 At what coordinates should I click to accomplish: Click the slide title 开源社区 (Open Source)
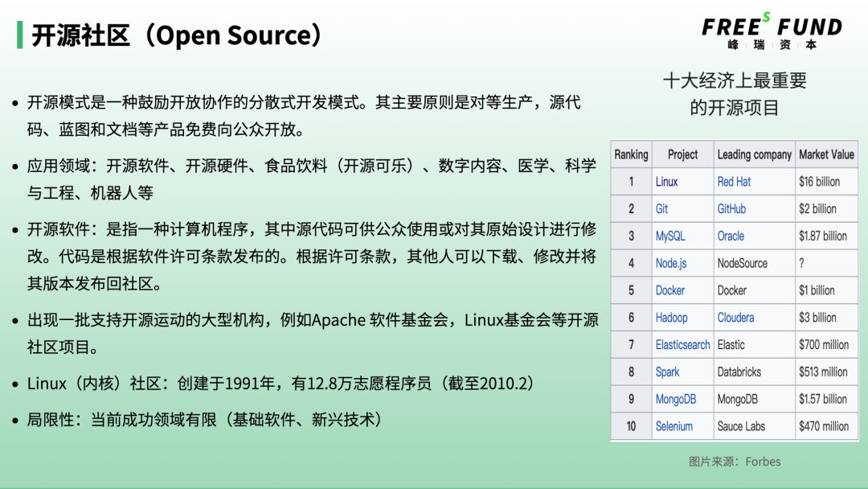tap(177, 35)
